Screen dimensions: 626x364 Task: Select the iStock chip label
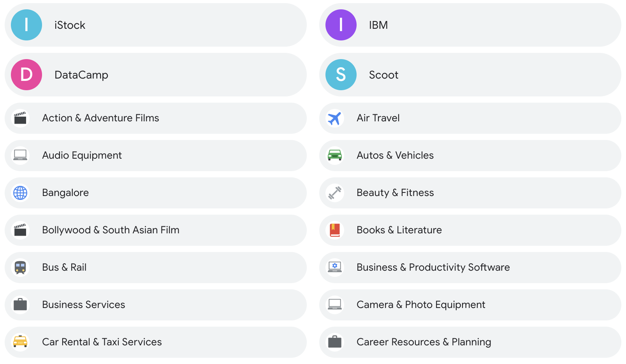point(70,25)
